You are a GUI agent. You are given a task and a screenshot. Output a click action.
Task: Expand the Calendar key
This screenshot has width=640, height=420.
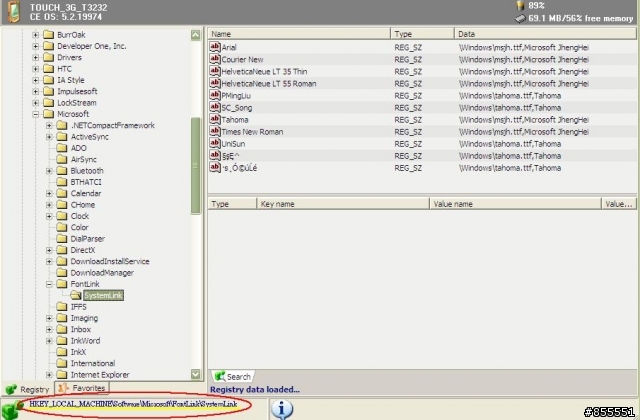coord(49,193)
